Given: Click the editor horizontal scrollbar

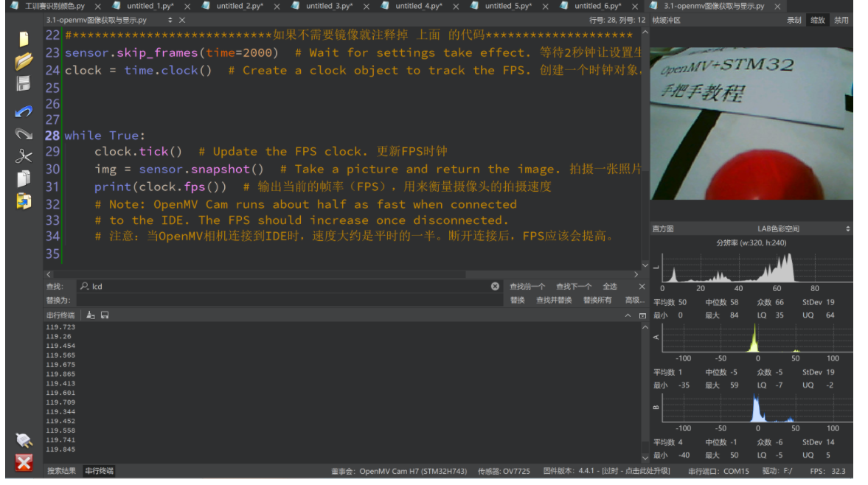Looking at the screenshot, I should (x=260, y=273).
